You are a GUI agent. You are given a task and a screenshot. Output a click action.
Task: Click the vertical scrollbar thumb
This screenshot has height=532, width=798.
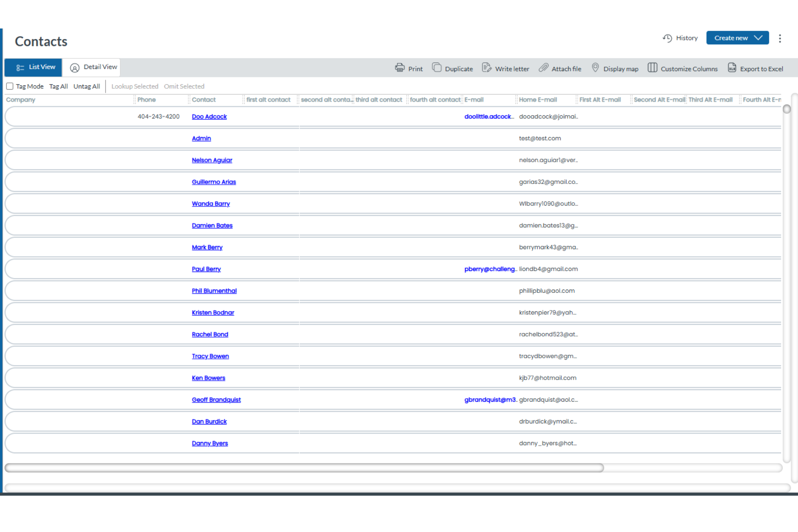coord(787,109)
